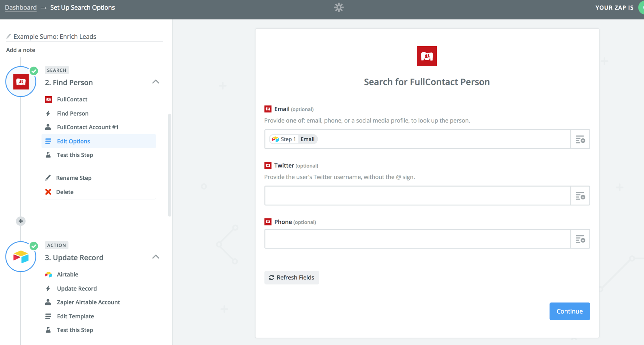The image size is (644, 345).
Task: Click person icon beside FullContact Account #1
Action: pyautogui.click(x=48, y=127)
